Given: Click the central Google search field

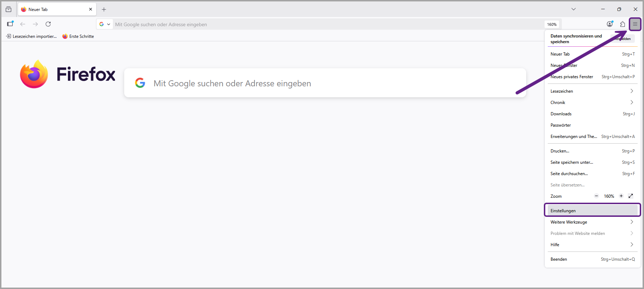Looking at the screenshot, I should [x=325, y=83].
